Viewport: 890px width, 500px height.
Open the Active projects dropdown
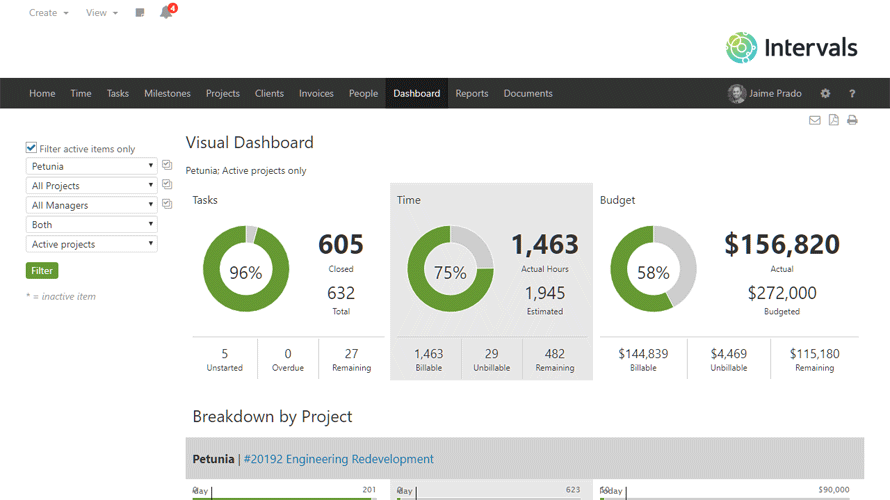91,244
